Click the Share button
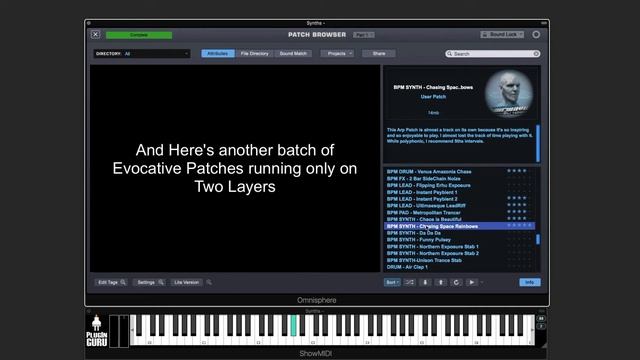Image resolution: width=640 pixels, height=360 pixels. pyautogui.click(x=379, y=54)
